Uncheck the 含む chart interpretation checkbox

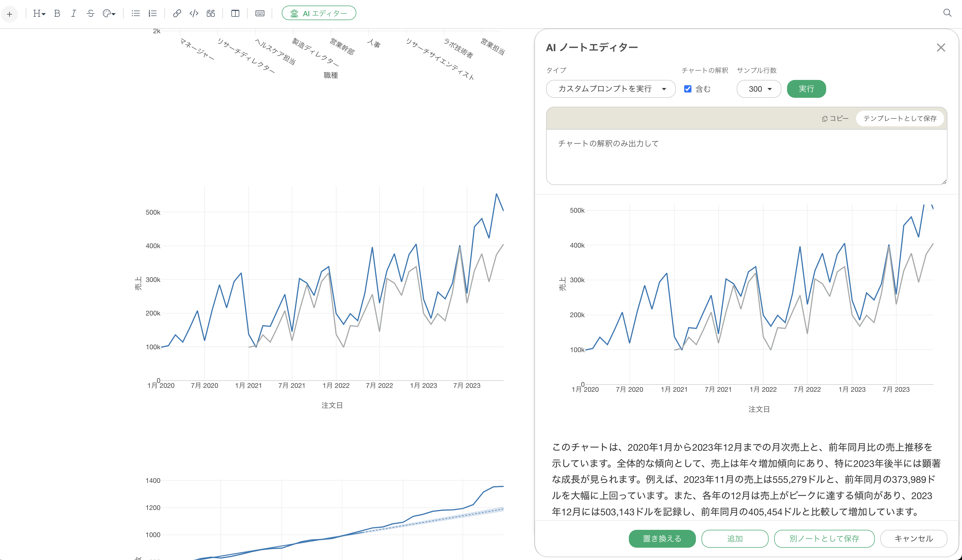pyautogui.click(x=688, y=89)
